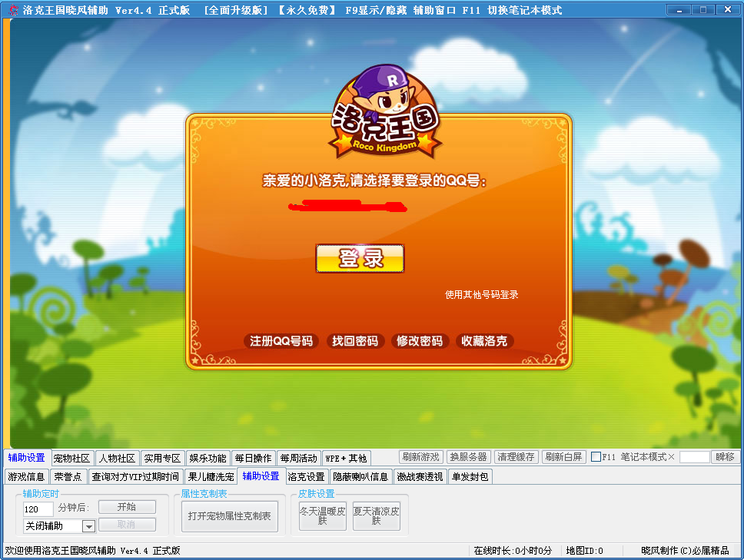The width and height of the screenshot is (744, 560).
Task: Apply 夏天清凉皮肤 skin
Action: tap(377, 516)
